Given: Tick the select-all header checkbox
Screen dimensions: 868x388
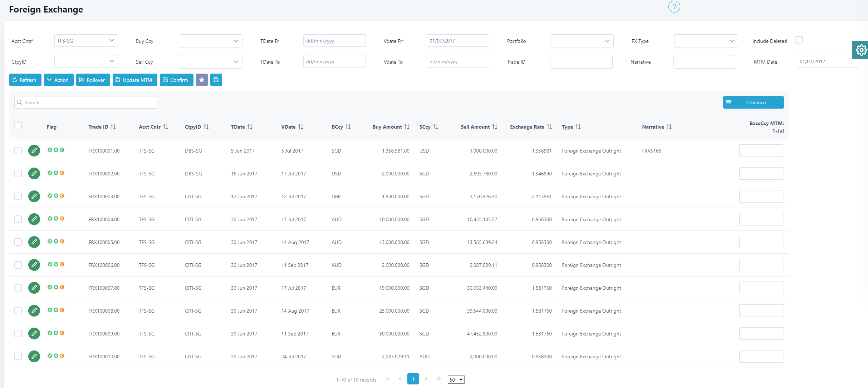Looking at the screenshot, I should (x=18, y=126).
